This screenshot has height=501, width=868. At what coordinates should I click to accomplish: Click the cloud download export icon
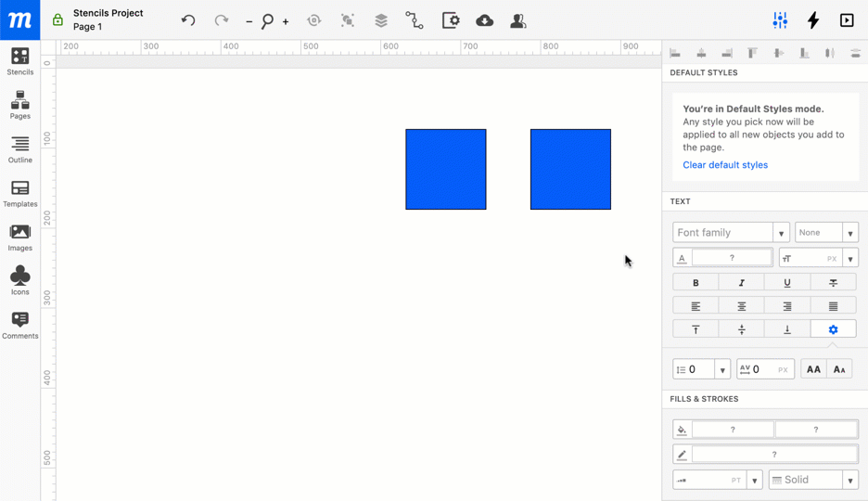(484, 20)
